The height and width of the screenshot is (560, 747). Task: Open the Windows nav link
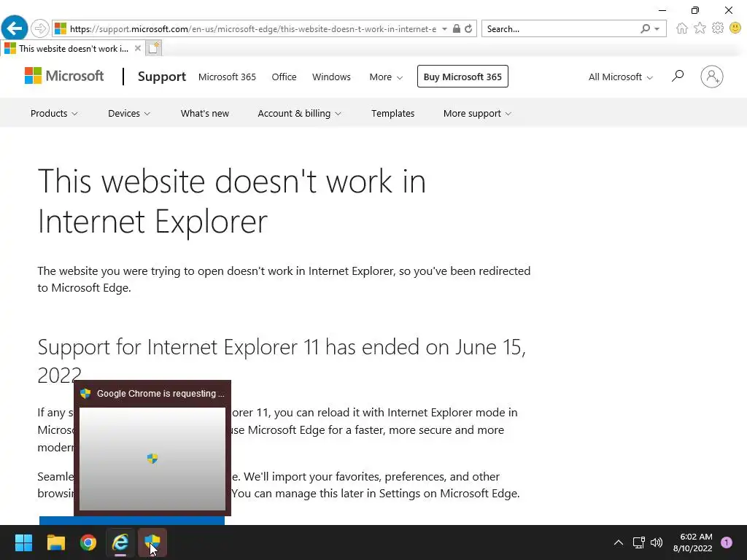pyautogui.click(x=332, y=77)
